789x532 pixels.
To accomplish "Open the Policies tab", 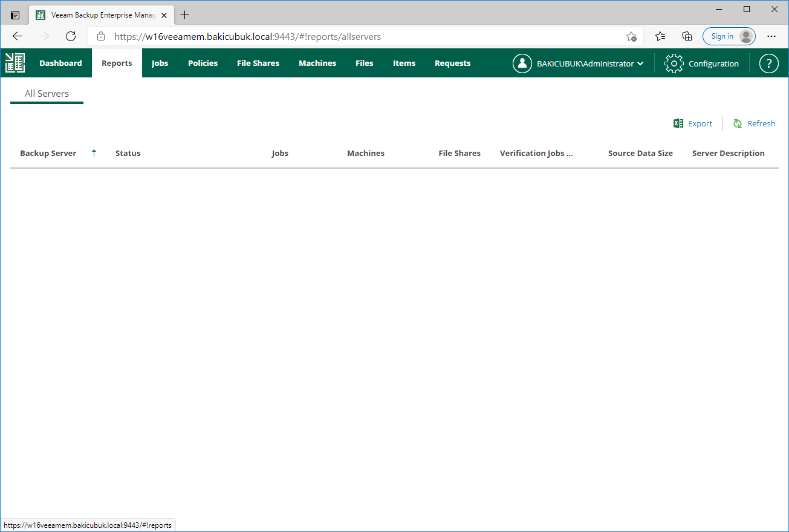I will click(203, 63).
